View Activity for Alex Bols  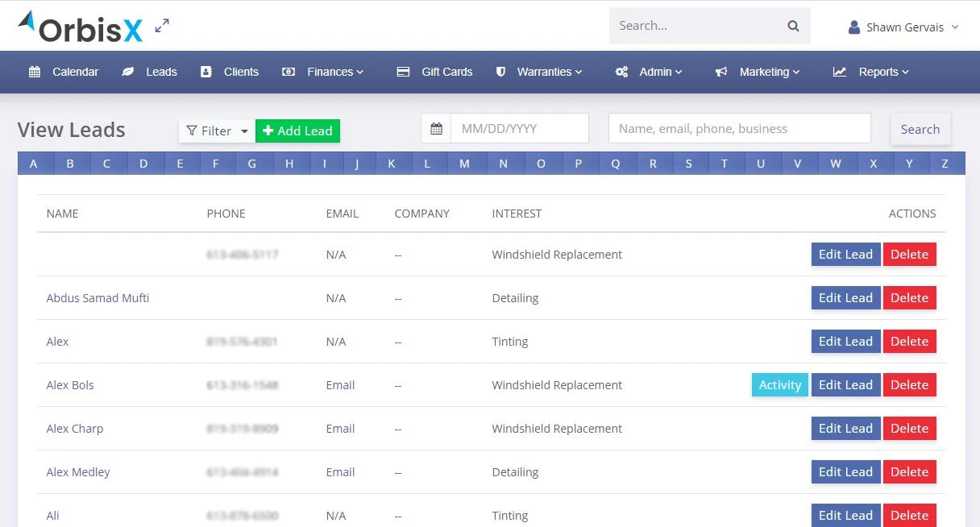[x=779, y=384]
